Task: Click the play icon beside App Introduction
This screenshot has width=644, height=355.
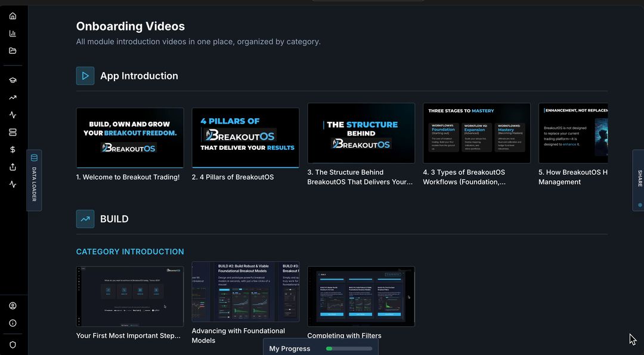Action: point(85,76)
